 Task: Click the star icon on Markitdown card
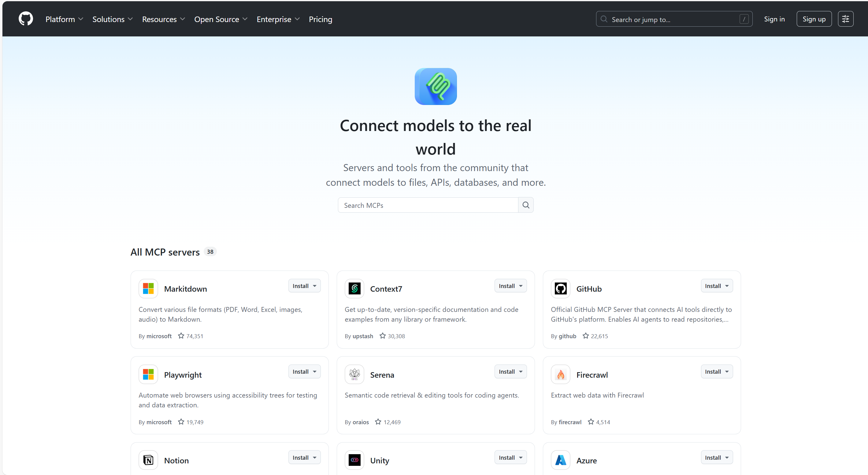(181, 336)
